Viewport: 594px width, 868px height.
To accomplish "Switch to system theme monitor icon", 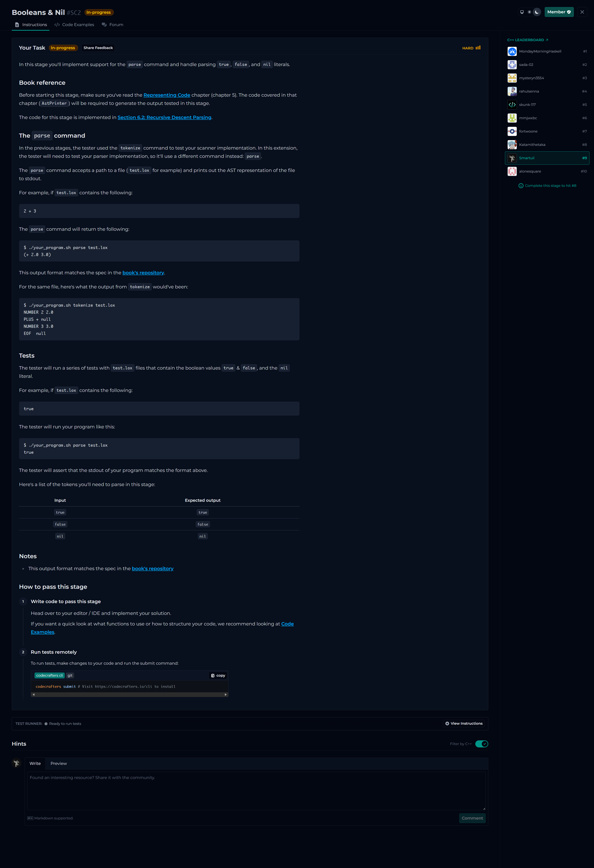I will [522, 12].
